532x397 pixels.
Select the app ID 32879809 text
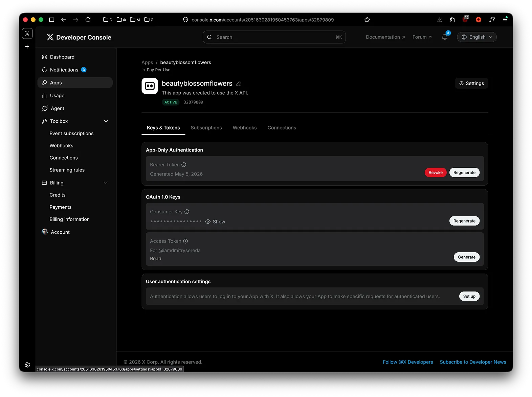point(193,102)
